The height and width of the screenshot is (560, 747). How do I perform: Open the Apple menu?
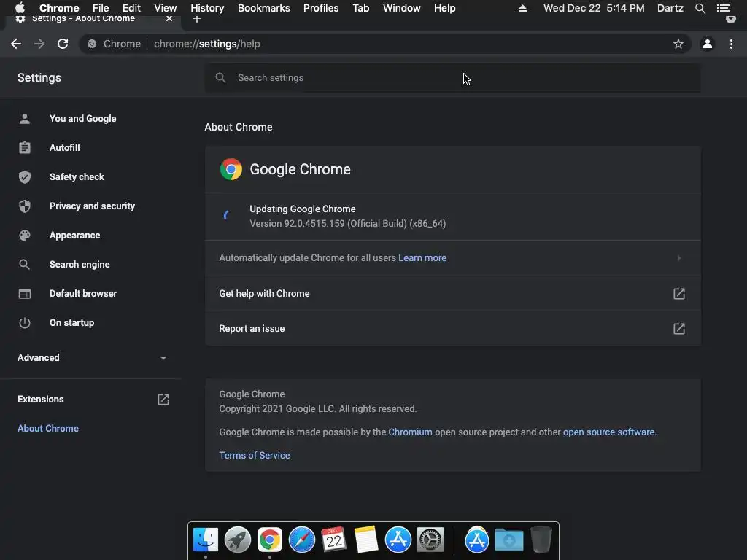click(x=20, y=7)
